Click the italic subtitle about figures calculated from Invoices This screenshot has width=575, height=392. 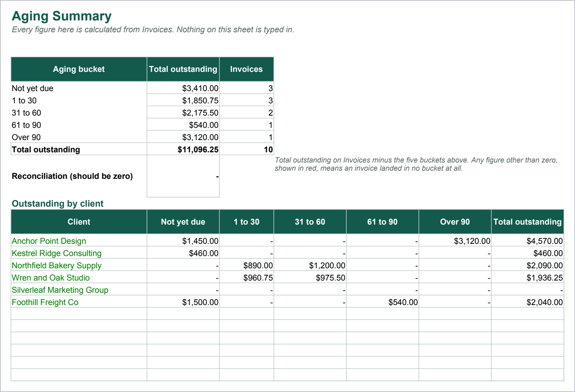[153, 29]
